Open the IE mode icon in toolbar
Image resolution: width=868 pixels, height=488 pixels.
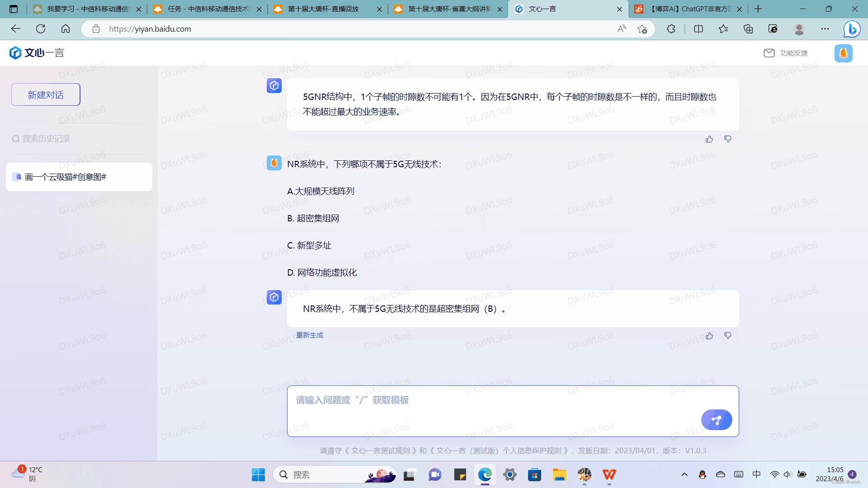click(x=773, y=29)
